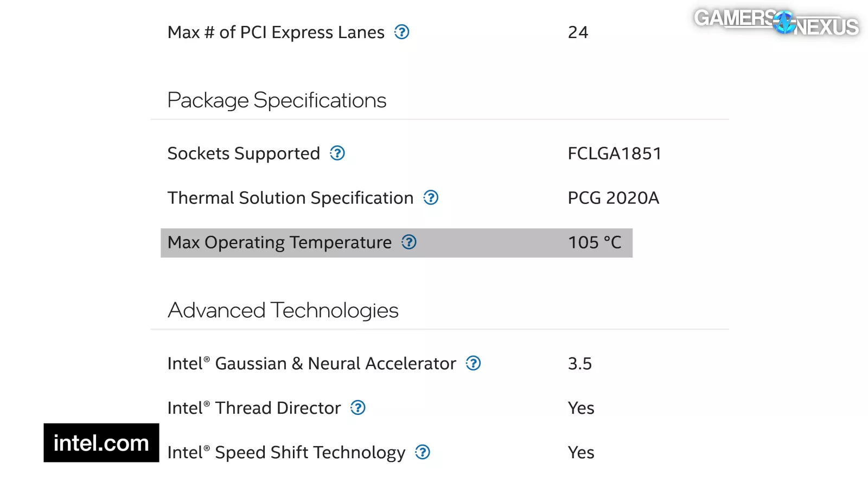Click Thermal Solution Specification question mark icon

tap(431, 198)
